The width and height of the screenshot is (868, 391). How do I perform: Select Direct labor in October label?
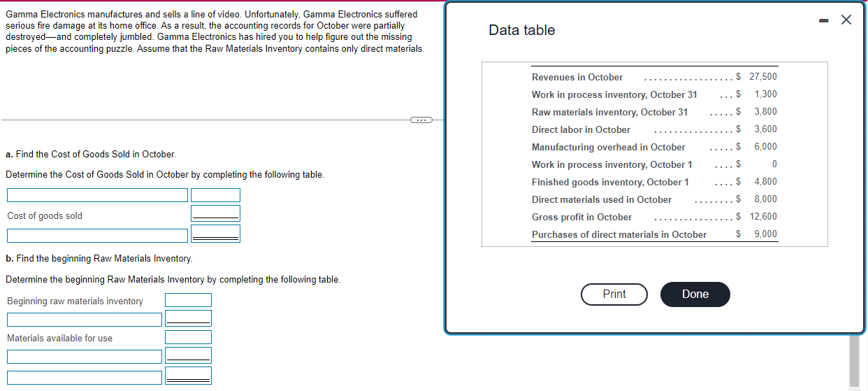coord(581,129)
